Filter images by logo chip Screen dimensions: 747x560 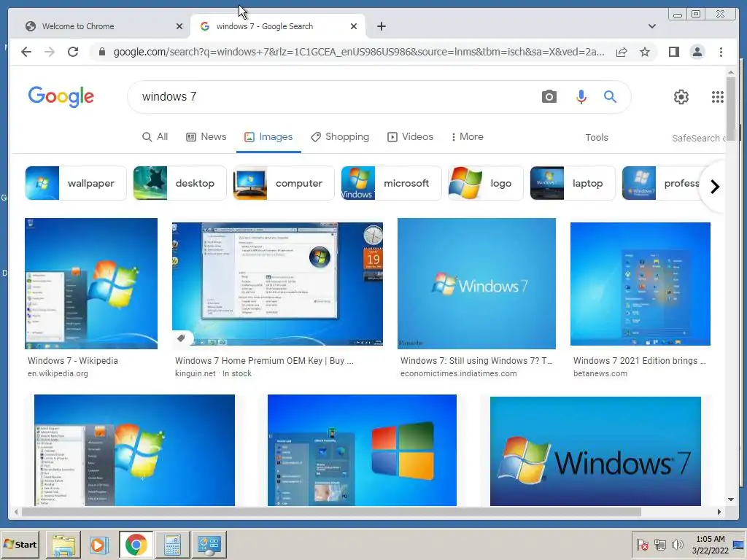[485, 183]
